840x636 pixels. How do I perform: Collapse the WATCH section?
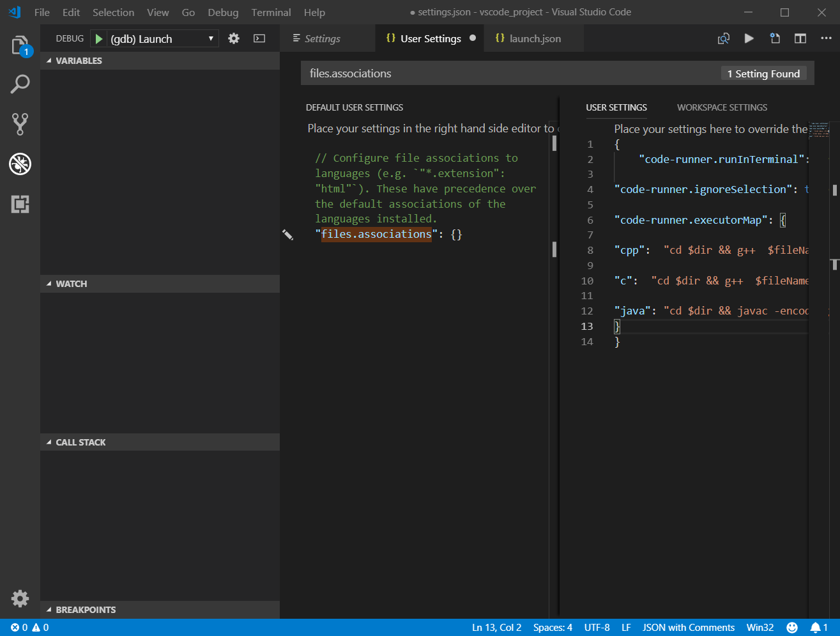[x=160, y=284]
